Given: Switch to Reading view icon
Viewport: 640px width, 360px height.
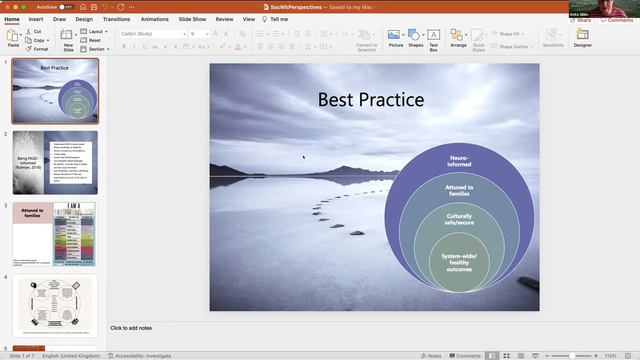Looking at the screenshot, I should click(521, 356).
